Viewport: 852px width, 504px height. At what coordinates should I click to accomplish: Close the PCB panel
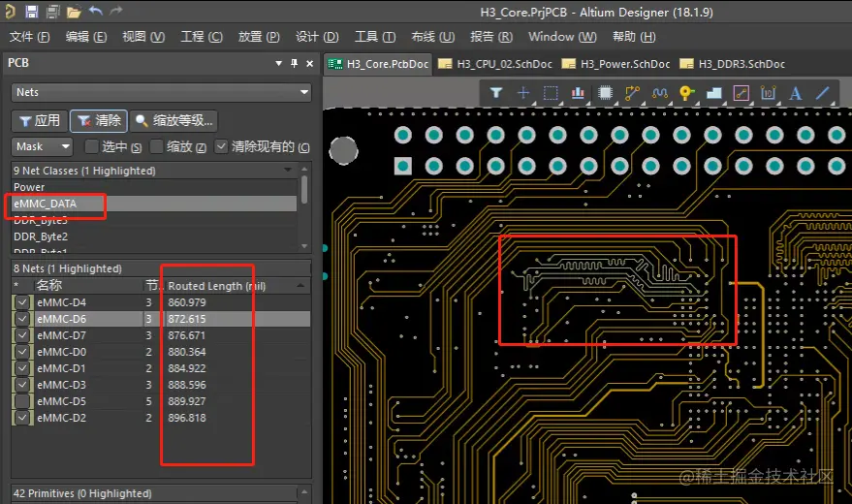pyautogui.click(x=310, y=64)
